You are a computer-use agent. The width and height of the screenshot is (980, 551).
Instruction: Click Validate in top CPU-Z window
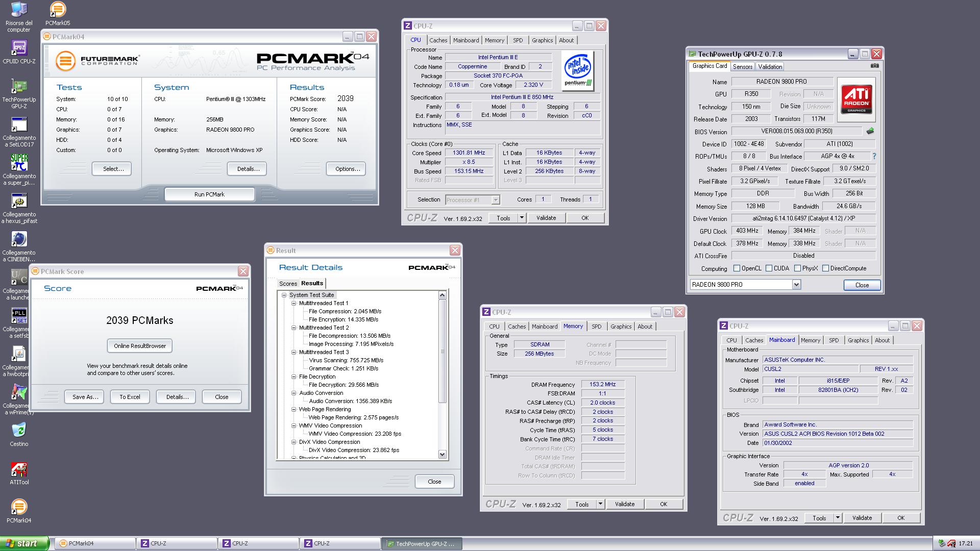(546, 218)
